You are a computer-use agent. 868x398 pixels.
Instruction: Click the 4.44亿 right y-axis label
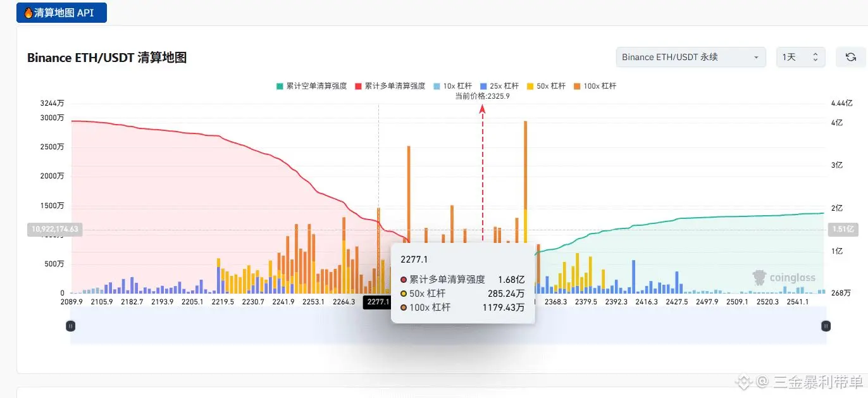click(x=841, y=103)
